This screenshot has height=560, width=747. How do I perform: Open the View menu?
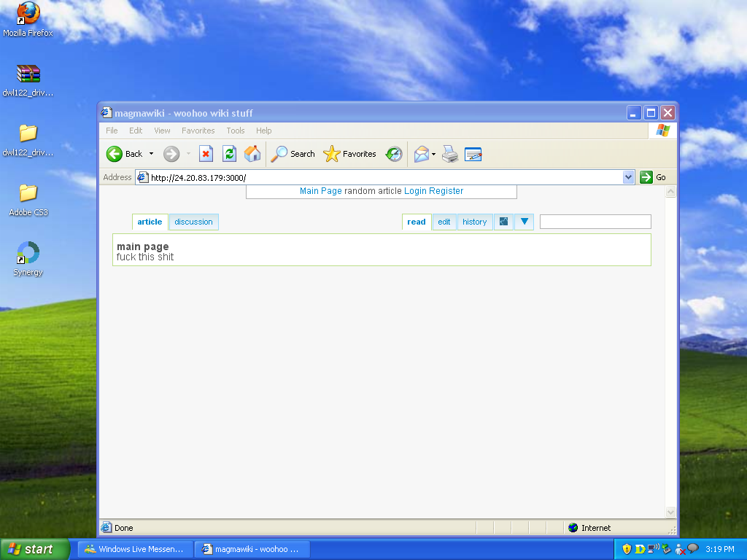pos(162,131)
